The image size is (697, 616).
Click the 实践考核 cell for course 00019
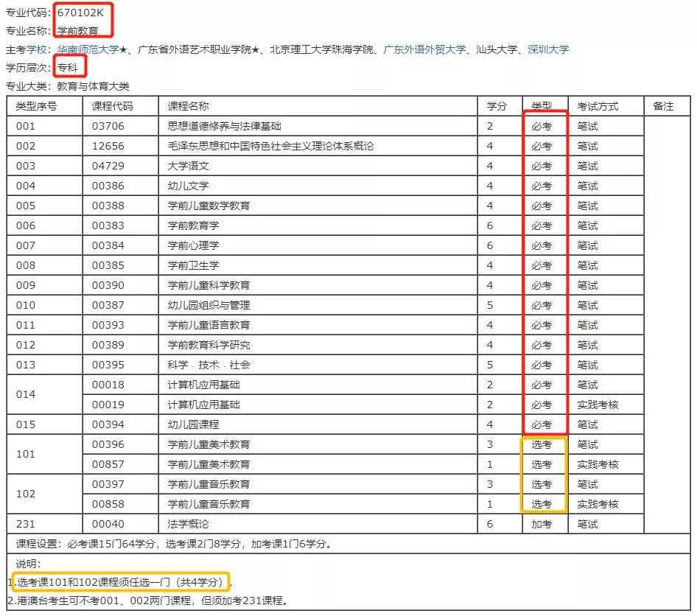click(598, 405)
